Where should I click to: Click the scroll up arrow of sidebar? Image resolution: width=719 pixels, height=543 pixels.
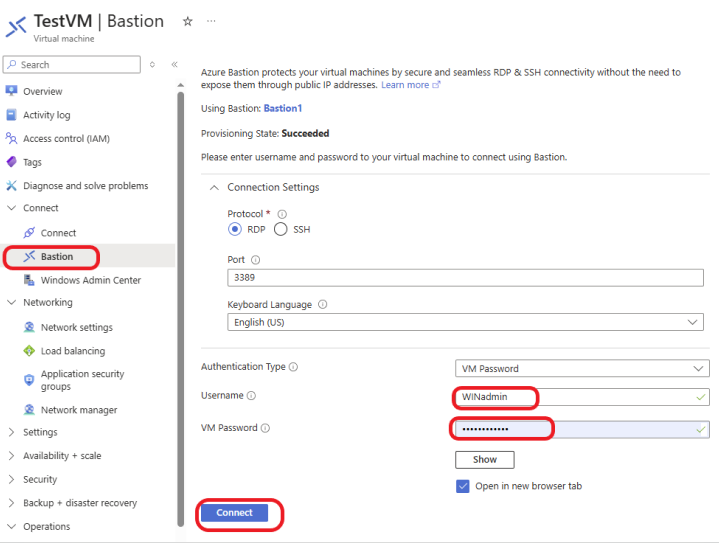pos(181,85)
